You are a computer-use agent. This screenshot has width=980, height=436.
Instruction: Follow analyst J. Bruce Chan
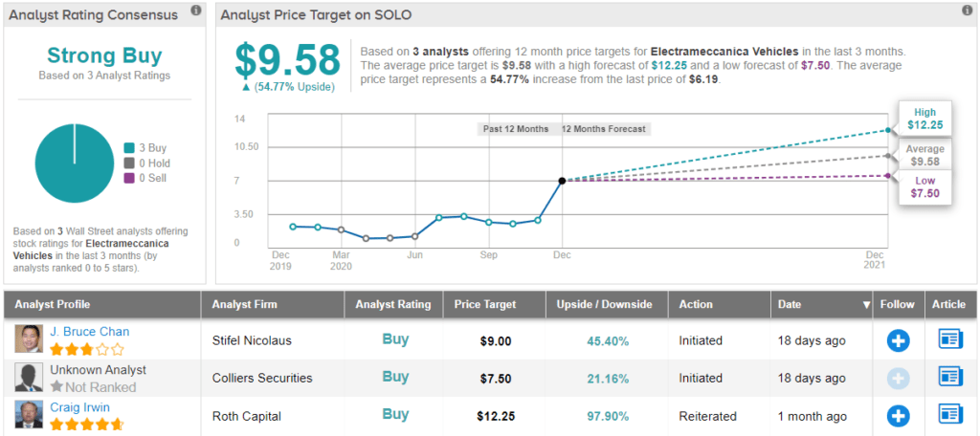tap(898, 339)
